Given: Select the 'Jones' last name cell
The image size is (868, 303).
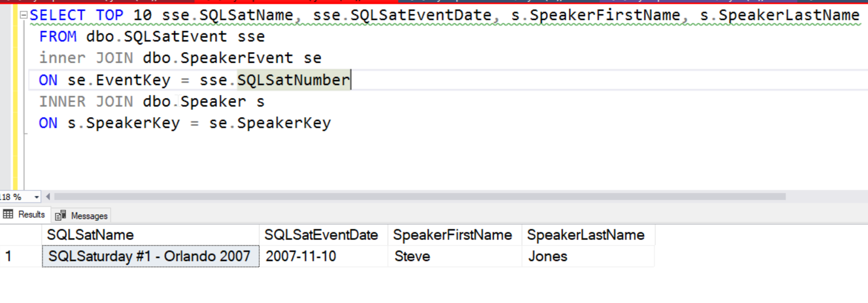Looking at the screenshot, I should click(x=586, y=256).
